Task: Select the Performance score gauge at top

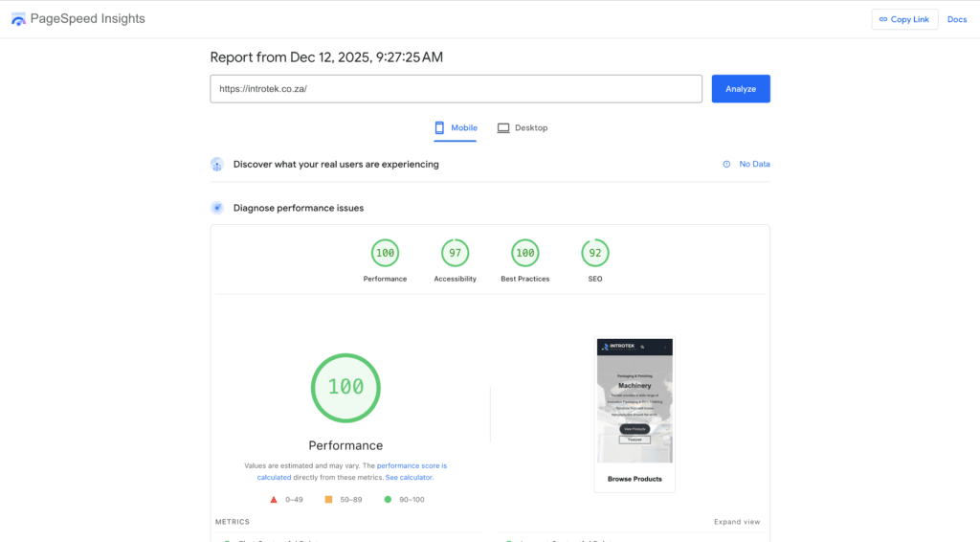Action: (x=385, y=253)
